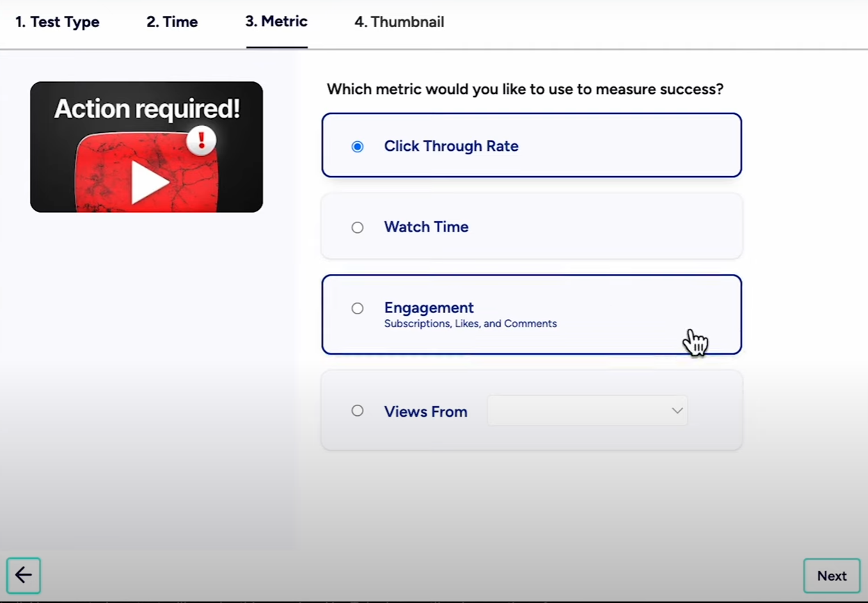
Task: Click the Next button
Action: pyautogui.click(x=832, y=576)
